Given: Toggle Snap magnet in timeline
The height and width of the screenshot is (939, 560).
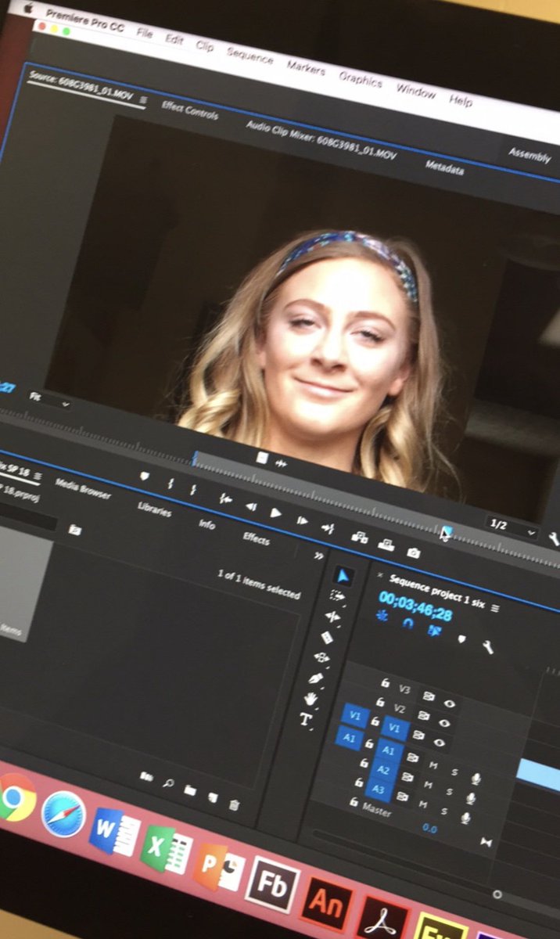Looking at the screenshot, I should point(407,624).
